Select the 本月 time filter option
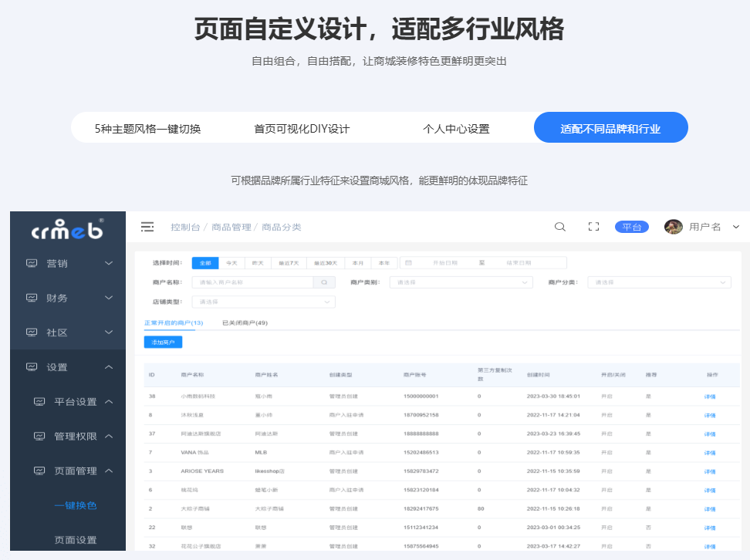Viewport: 750px width, 560px height. (357, 263)
